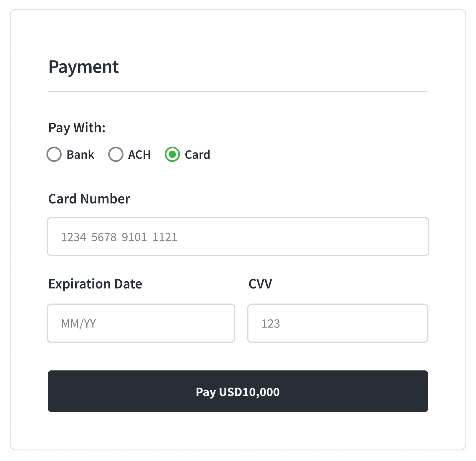This screenshot has width=476, height=461.
Task: Click the Bank option text label
Action: click(x=80, y=154)
